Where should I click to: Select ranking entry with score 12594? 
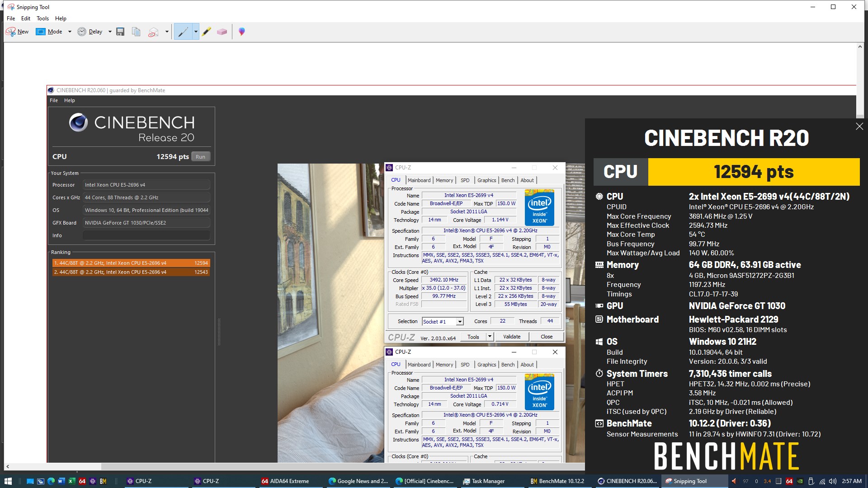coord(131,263)
